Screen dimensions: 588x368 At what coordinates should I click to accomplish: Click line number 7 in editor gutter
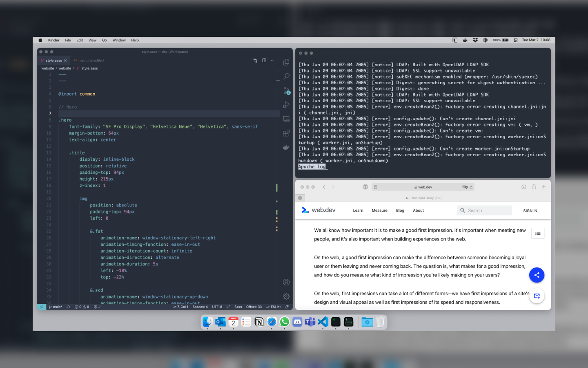tap(50, 114)
